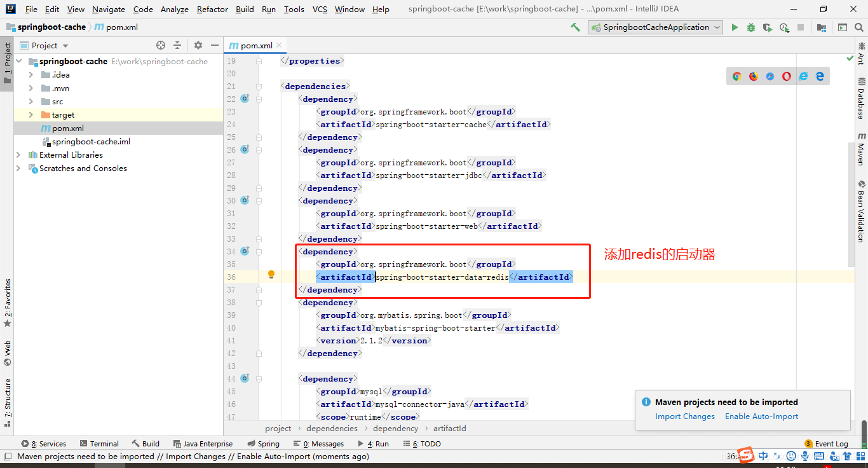Toggle the Maven tool window stripe

861,149
